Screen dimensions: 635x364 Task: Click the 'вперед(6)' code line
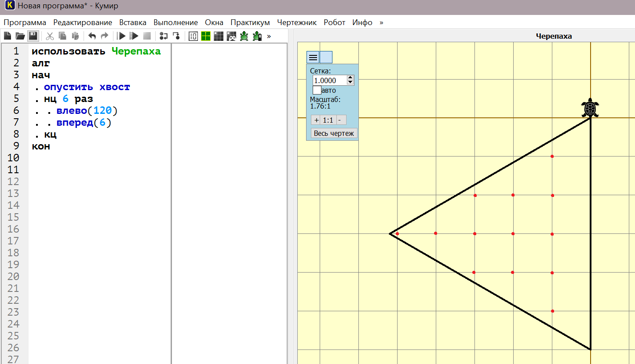[x=84, y=122]
